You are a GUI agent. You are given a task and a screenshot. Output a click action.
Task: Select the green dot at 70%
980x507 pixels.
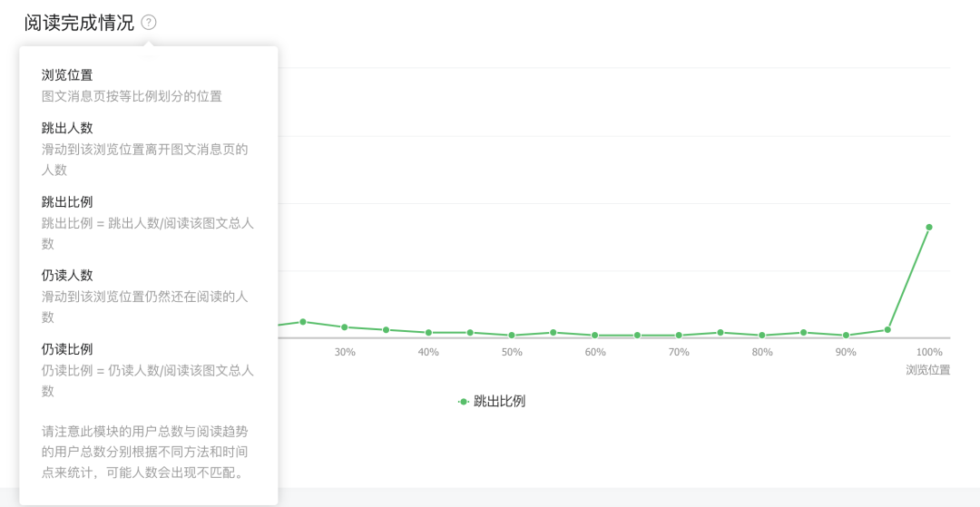pos(679,336)
